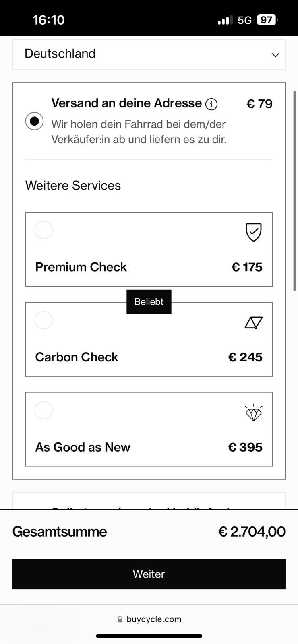Open the Deutschland country dropdown
The image size is (298, 644).
[149, 54]
